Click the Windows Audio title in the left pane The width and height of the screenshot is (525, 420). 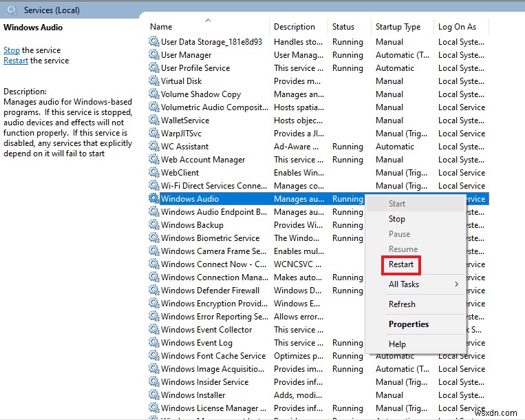tap(33, 28)
